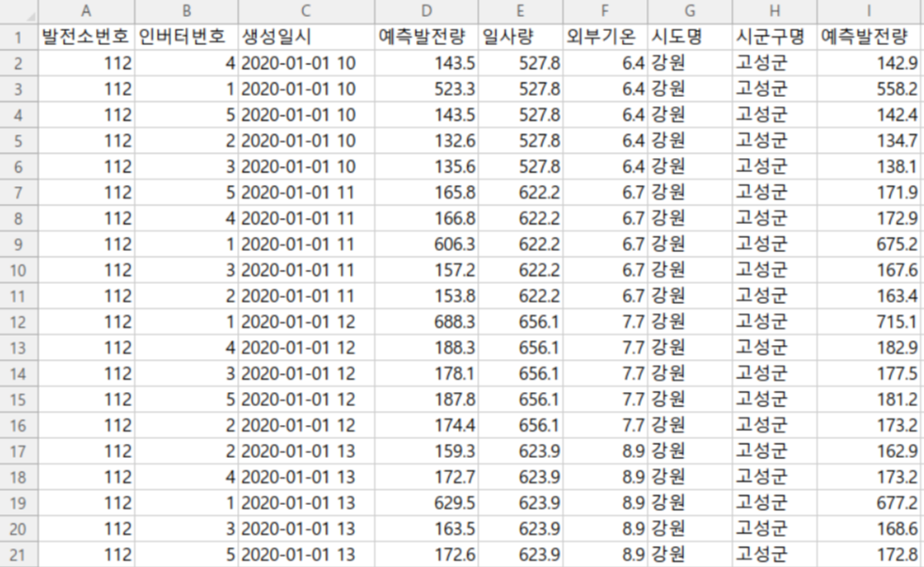
Task: Select column I header
Action: click(870, 11)
